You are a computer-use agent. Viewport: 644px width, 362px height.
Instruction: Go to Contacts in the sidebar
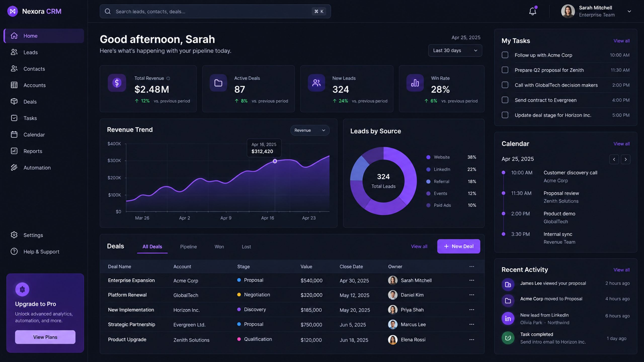pos(44,69)
